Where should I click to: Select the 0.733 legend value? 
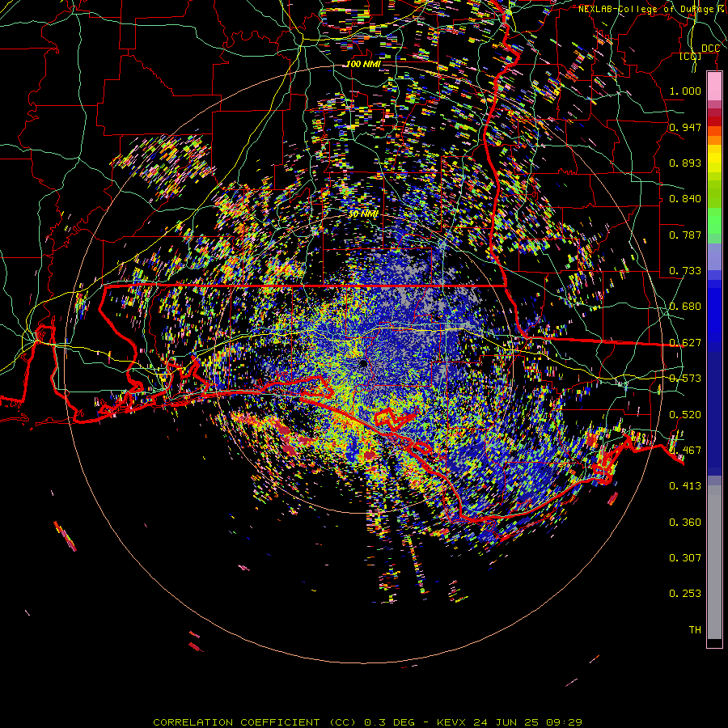coord(685,271)
